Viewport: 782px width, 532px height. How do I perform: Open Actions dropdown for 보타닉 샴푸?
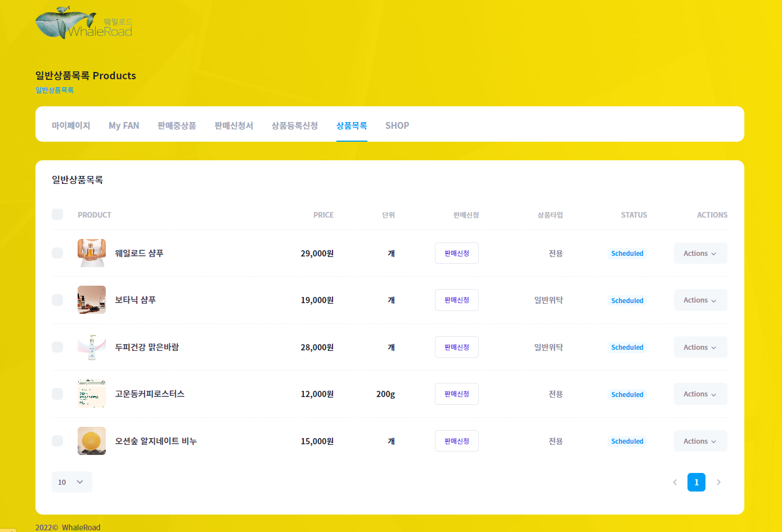point(700,300)
